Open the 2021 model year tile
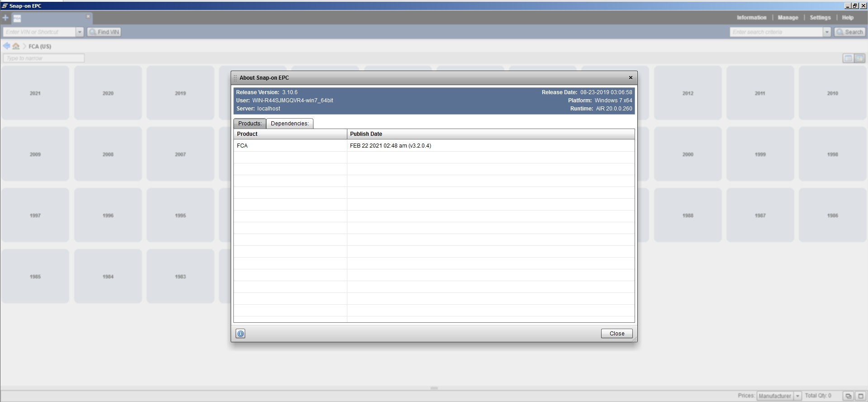Image resolution: width=868 pixels, height=402 pixels. tap(35, 93)
